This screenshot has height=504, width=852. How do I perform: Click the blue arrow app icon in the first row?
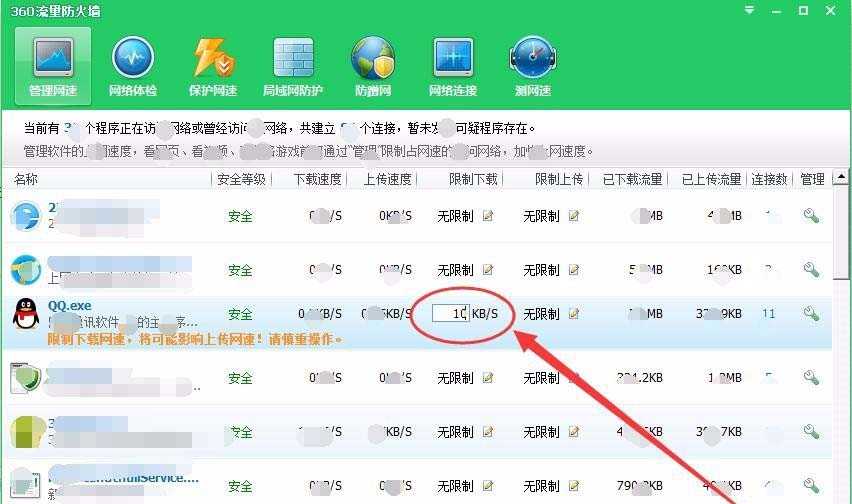coord(26,216)
